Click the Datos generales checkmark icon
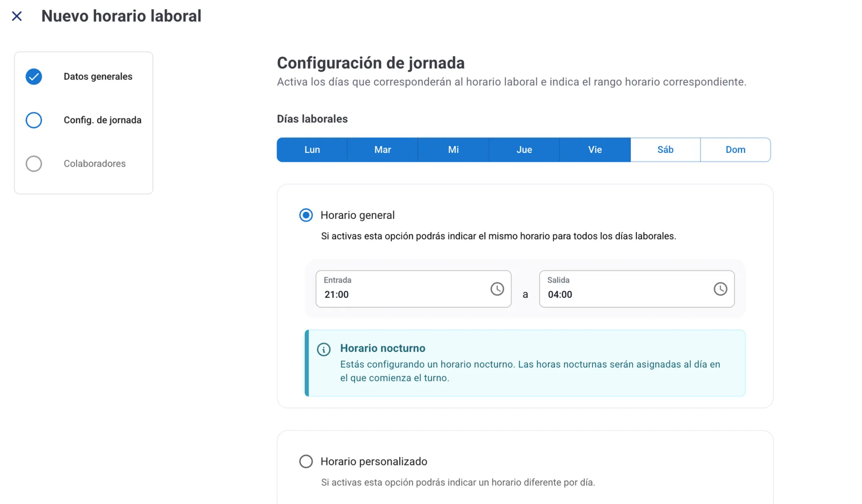The image size is (862, 504). coord(34,77)
